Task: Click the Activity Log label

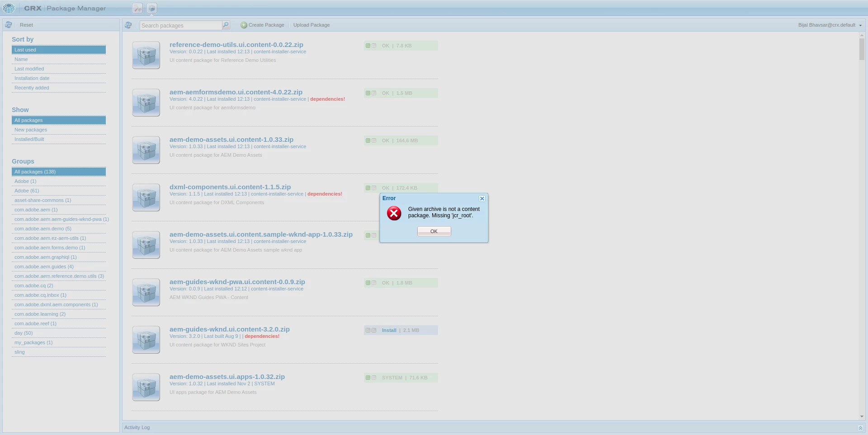Action: point(137,427)
